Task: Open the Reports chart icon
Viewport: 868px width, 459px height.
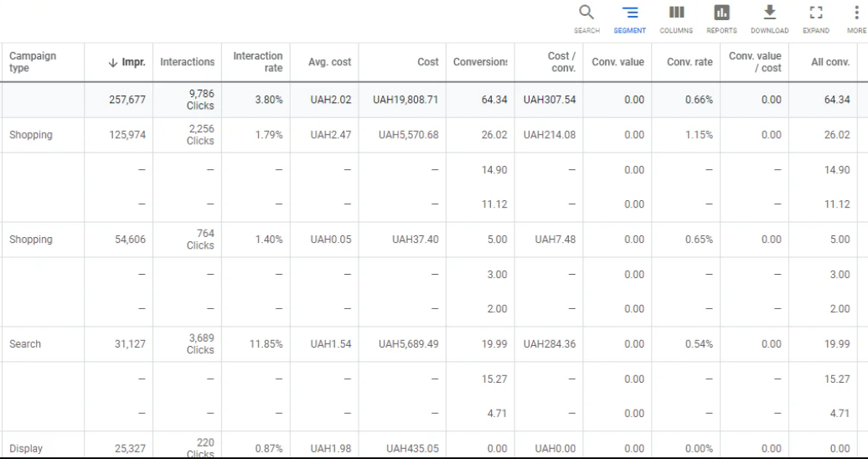Action: 721,13
